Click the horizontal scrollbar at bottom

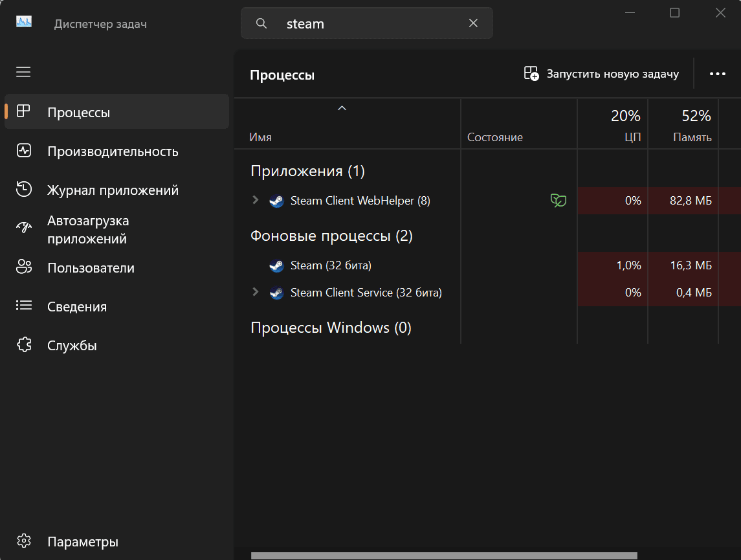(444, 555)
